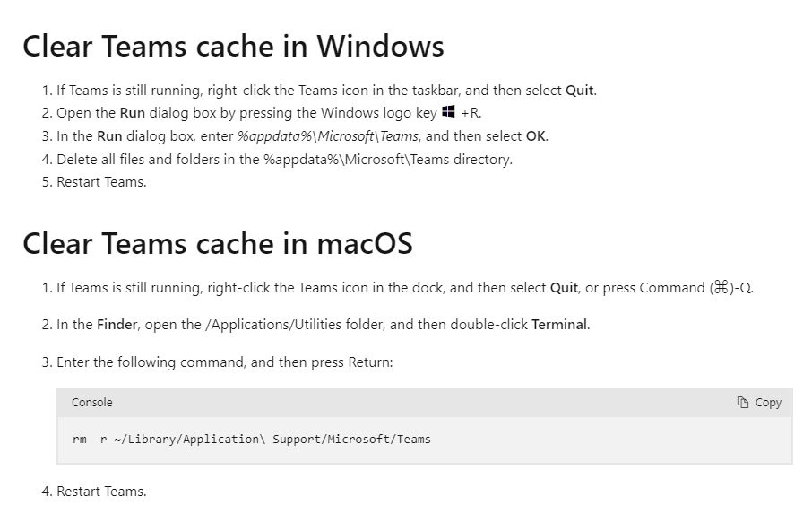Click the Command symbol in macOS step 1
812x514 pixels.
(x=721, y=288)
